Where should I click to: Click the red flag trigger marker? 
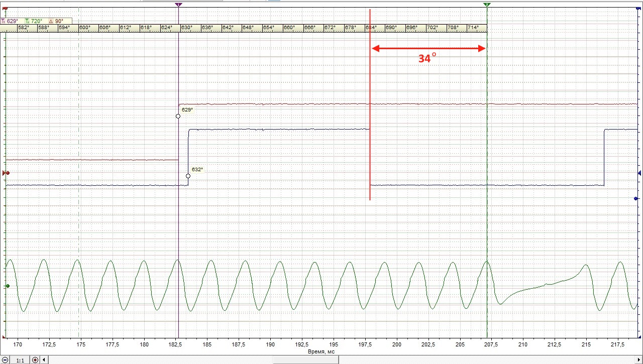(6, 8)
